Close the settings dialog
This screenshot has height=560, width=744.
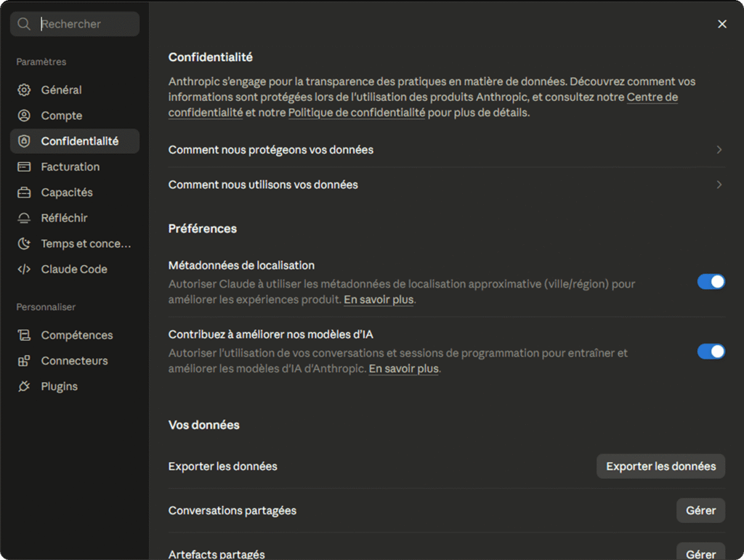click(721, 24)
